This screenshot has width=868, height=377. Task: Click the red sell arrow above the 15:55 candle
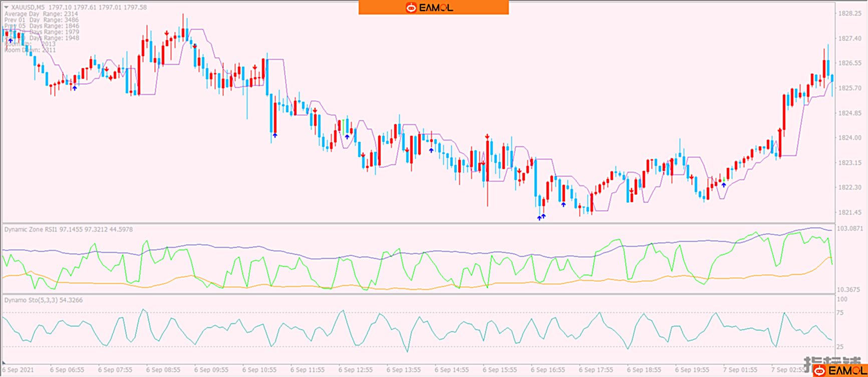click(487, 136)
